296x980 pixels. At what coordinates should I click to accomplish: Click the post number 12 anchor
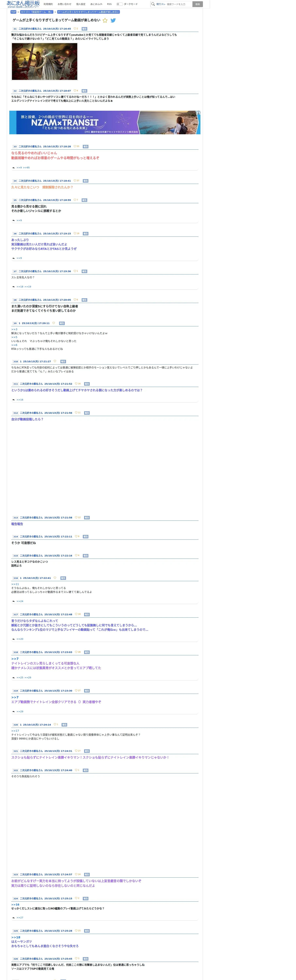coord(15,413)
